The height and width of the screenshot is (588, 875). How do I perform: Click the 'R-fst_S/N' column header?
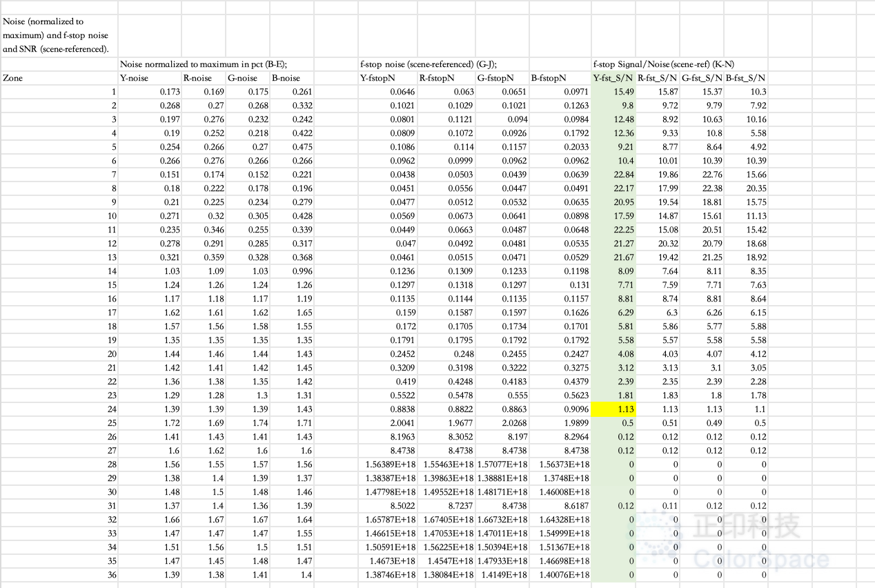point(658,78)
